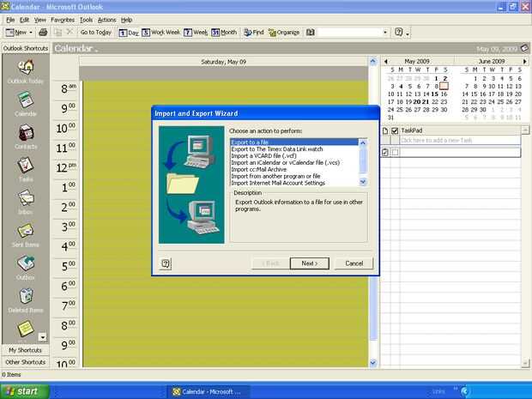The width and height of the screenshot is (532, 399).
Task: Click the calendar icon in the banner's right corner
Action: tap(524, 48)
